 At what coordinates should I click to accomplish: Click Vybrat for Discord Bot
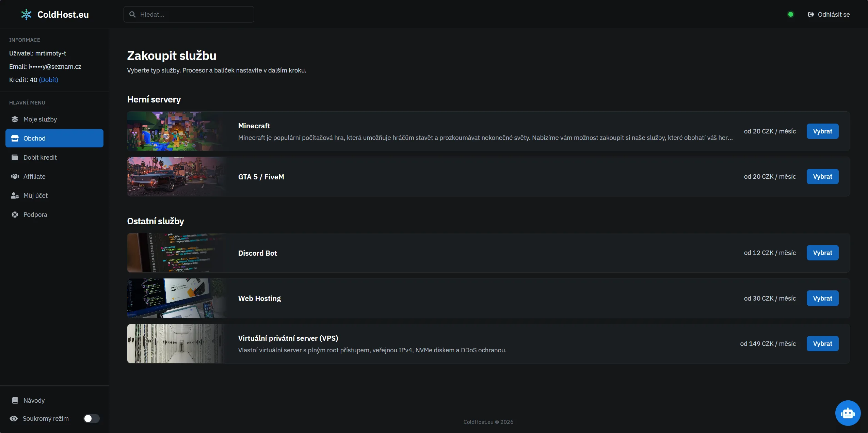coord(822,253)
